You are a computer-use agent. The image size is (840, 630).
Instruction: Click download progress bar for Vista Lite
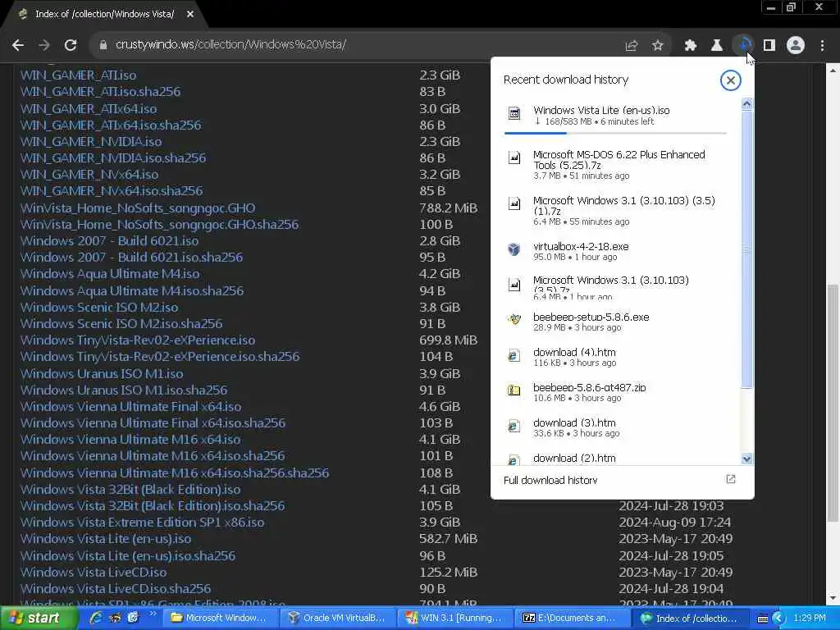(615, 132)
